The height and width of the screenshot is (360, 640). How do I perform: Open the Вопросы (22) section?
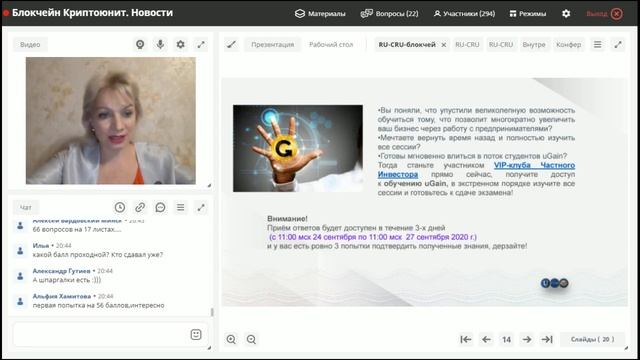pyautogui.click(x=389, y=13)
